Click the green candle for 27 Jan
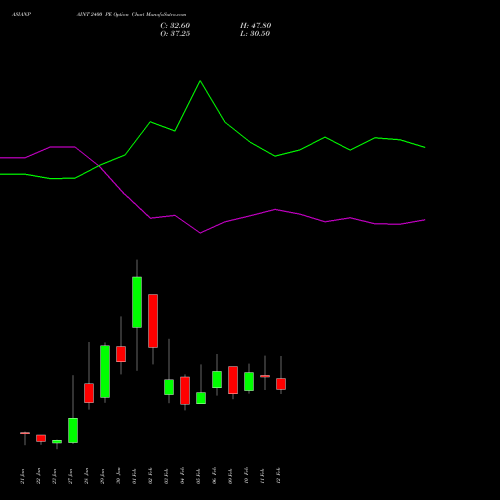Image resolution: width=500 pixels, height=500 pixels. click(73, 430)
